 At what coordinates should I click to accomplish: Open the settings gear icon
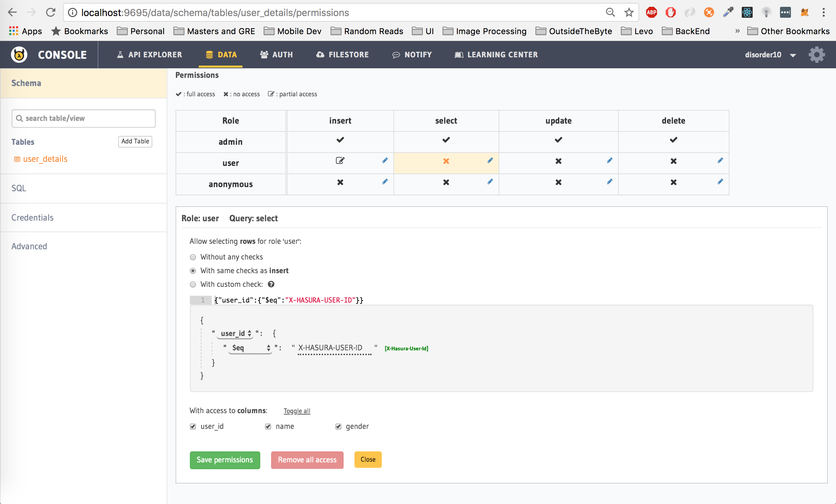817,55
